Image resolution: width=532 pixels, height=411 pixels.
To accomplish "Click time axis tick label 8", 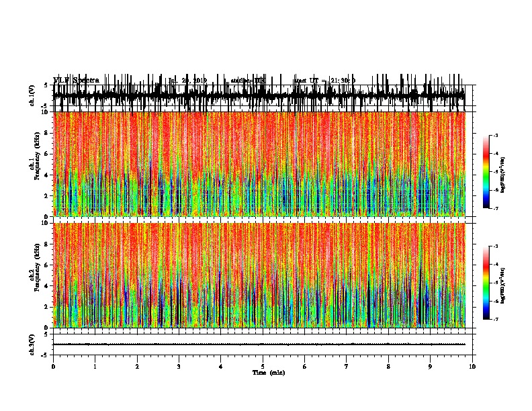I will pyautogui.click(x=388, y=367).
